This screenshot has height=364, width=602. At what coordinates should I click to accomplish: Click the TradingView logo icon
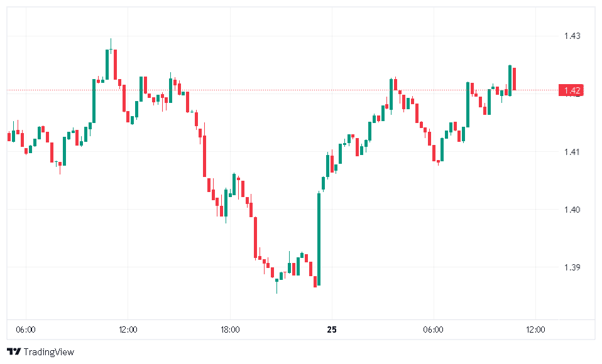tap(13, 352)
